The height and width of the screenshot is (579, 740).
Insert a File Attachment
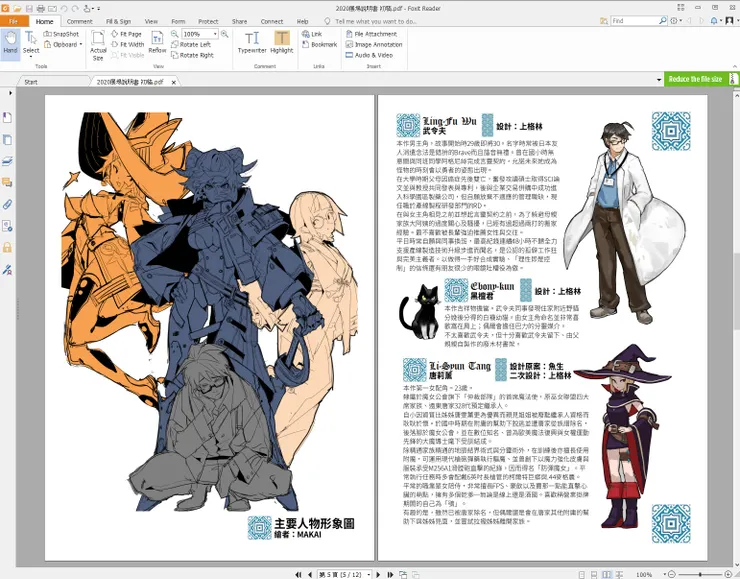(x=371, y=34)
